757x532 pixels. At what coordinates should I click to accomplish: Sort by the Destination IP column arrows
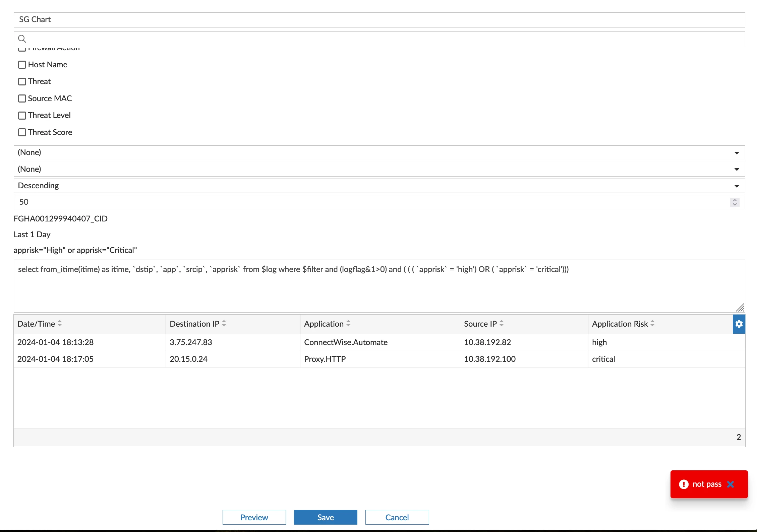[224, 324]
